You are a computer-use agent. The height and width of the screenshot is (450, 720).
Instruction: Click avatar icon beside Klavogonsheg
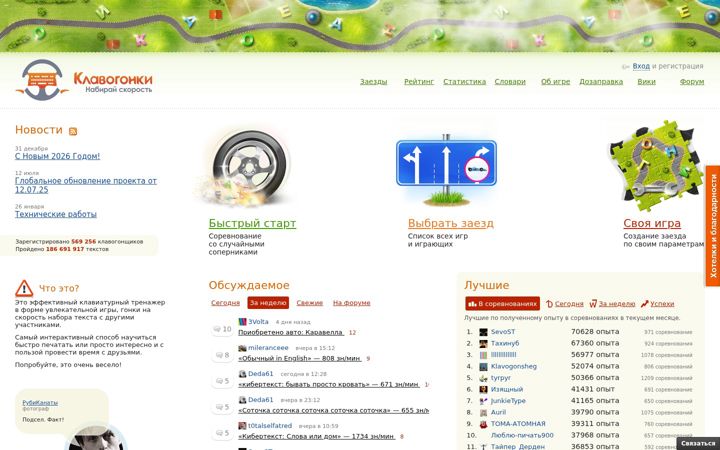(484, 367)
